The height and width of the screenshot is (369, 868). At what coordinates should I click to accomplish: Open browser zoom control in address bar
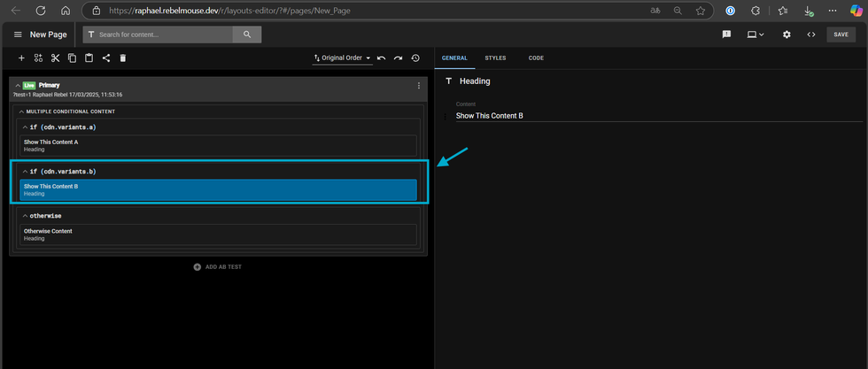[678, 11]
